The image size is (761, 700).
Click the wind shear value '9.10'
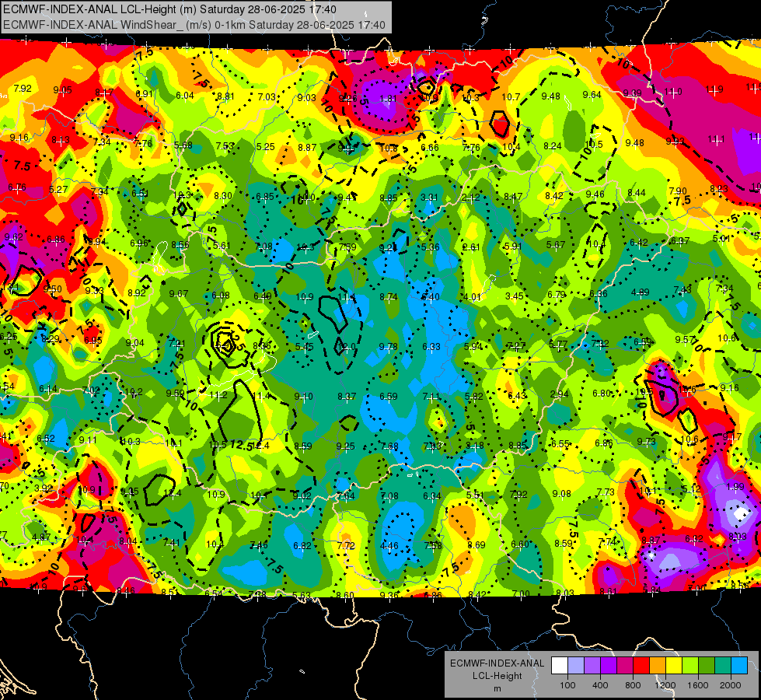303,397
